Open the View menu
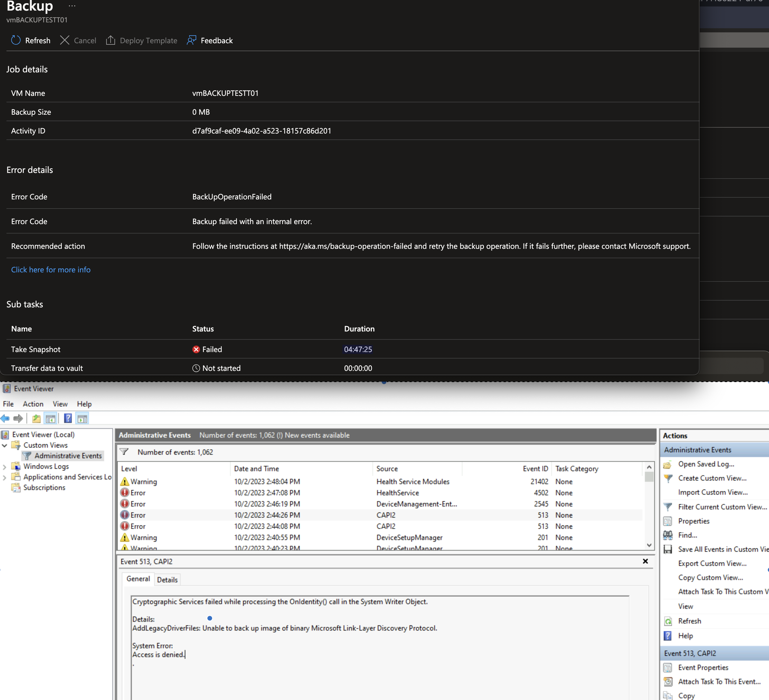The image size is (769, 700). pyautogui.click(x=60, y=404)
